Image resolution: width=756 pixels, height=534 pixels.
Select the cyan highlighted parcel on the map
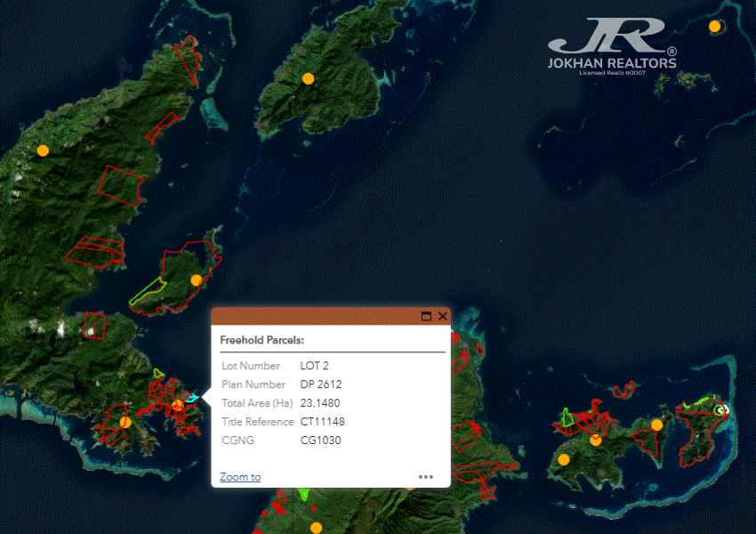[x=192, y=397]
